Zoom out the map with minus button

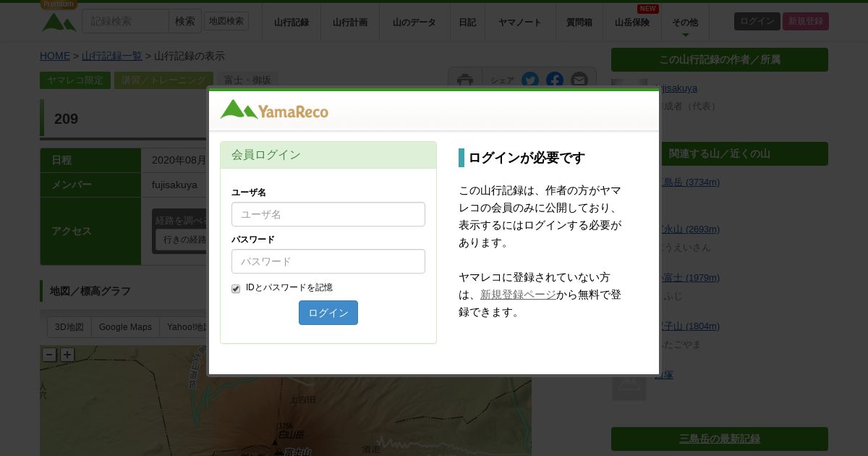click(x=49, y=355)
